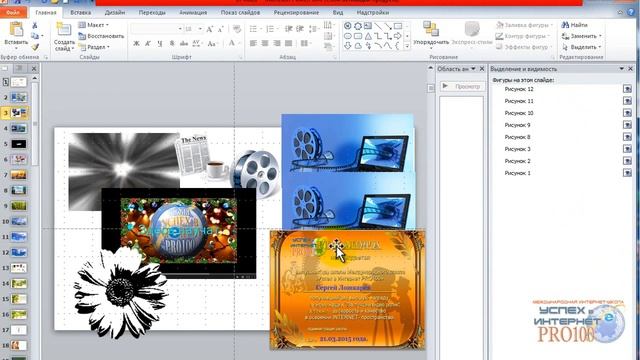This screenshot has width=640, height=360.
Task: Click the increase indent icon
Action: 300,29
